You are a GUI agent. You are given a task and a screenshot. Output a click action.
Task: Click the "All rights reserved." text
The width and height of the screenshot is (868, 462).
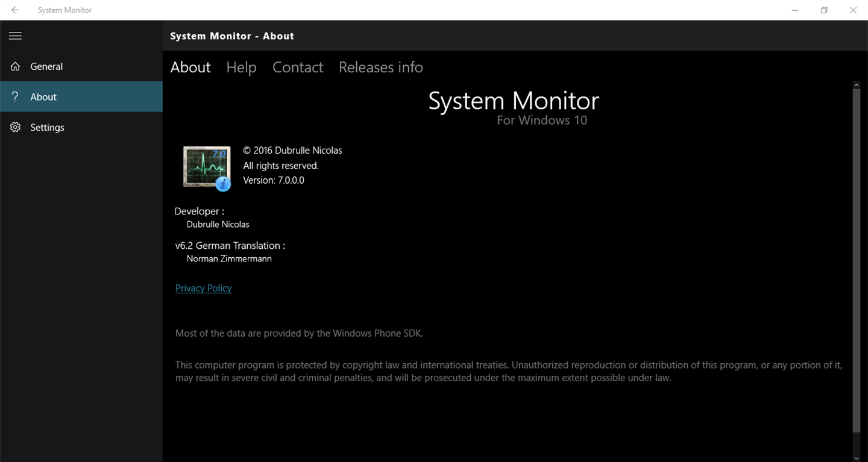[x=281, y=166]
